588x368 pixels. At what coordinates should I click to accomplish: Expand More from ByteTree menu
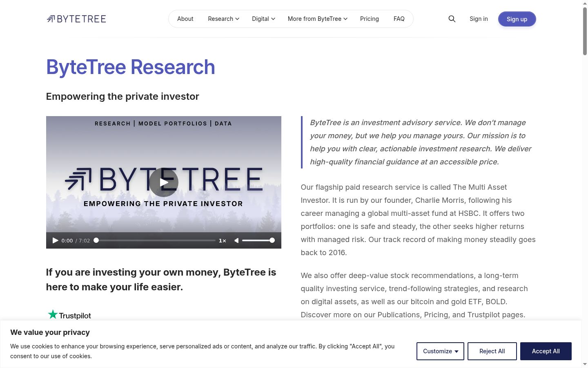click(318, 19)
